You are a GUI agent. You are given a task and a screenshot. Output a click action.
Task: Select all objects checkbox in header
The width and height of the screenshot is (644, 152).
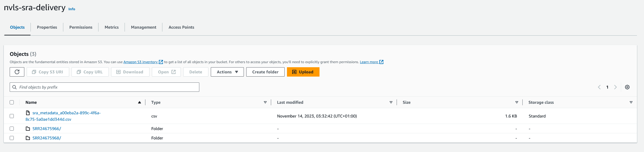coord(12,102)
